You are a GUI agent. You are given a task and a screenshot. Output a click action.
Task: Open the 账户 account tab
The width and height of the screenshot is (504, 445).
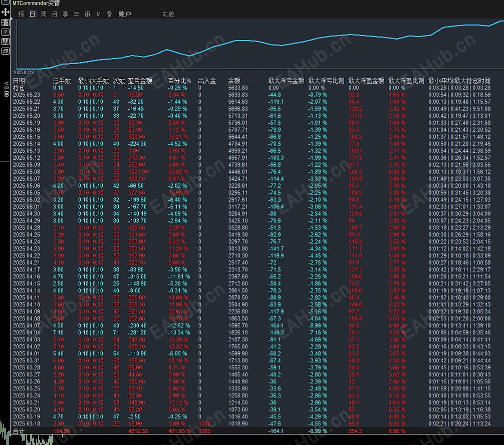125,15
